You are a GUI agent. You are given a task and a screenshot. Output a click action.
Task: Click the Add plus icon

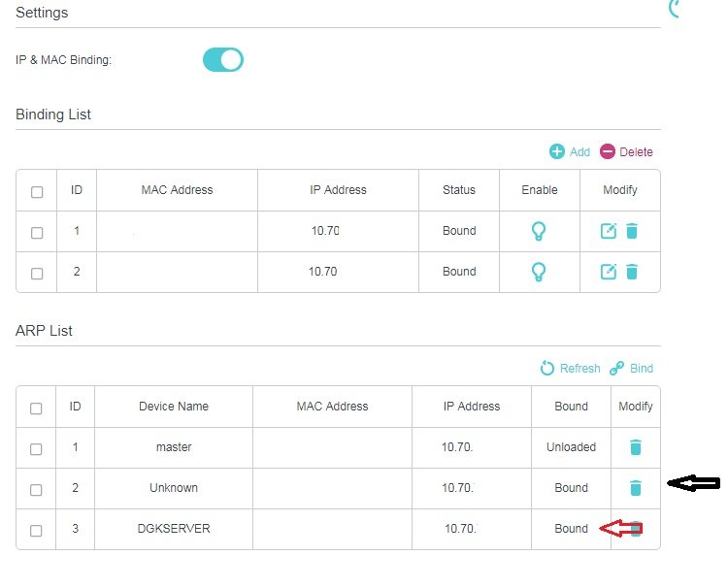pos(557,151)
